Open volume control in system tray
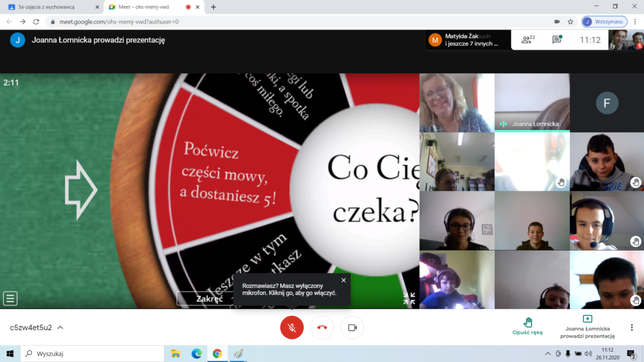 (x=588, y=354)
